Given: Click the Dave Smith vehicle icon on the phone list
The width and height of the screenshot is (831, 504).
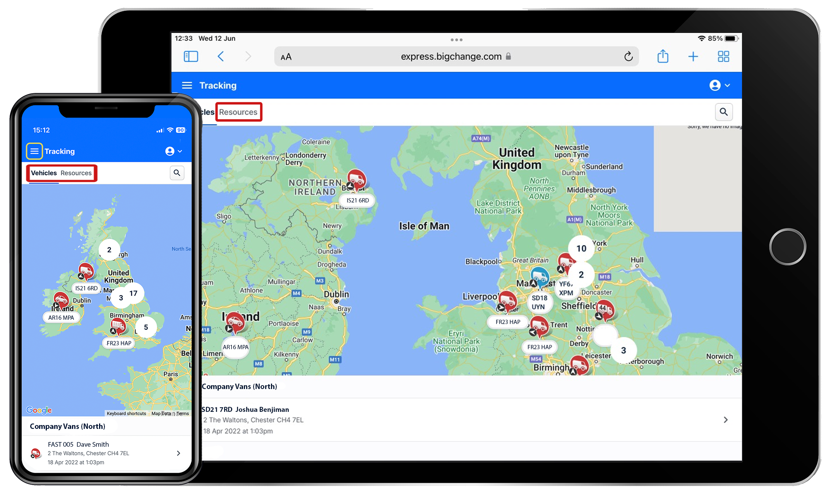Looking at the screenshot, I should coord(36,453).
